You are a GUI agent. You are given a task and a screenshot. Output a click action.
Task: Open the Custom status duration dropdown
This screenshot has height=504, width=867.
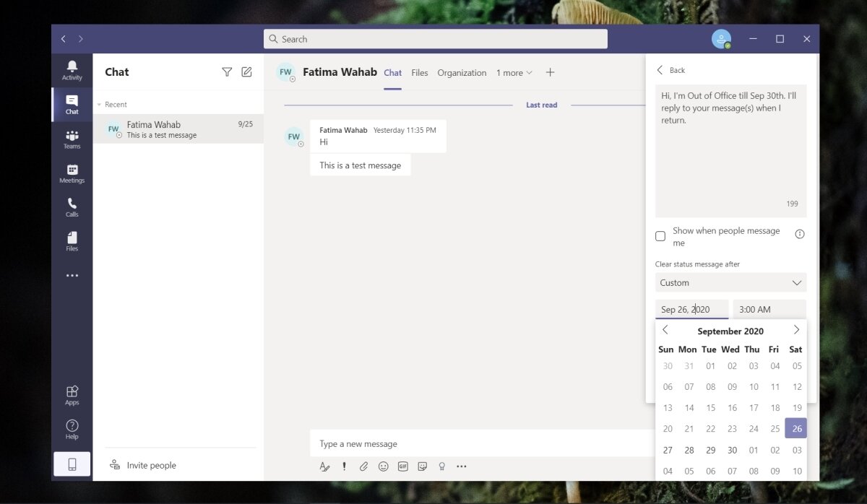click(730, 282)
